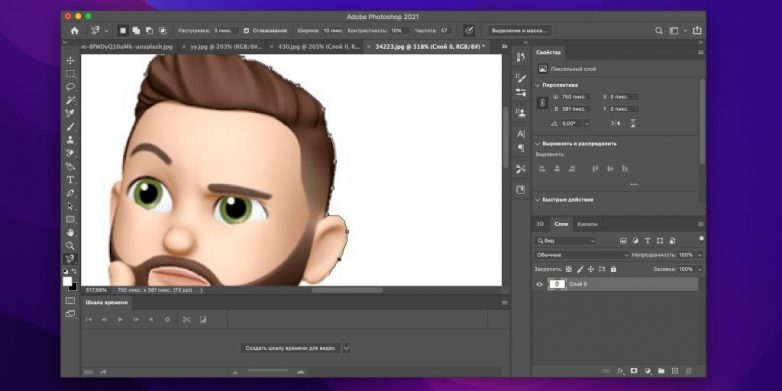Select the Move tool
The height and width of the screenshot is (391, 782).
70,60
